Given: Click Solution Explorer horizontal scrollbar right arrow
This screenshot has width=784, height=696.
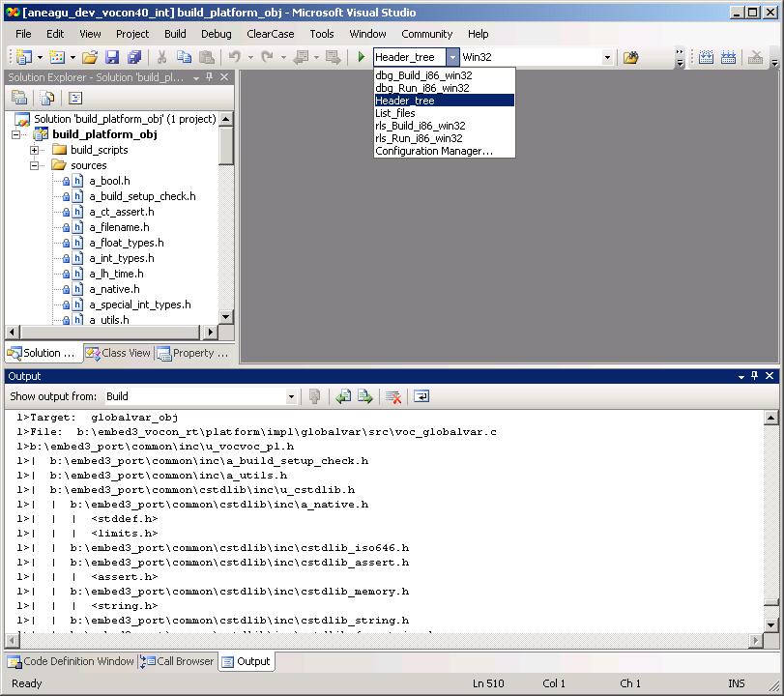Looking at the screenshot, I should [x=211, y=332].
